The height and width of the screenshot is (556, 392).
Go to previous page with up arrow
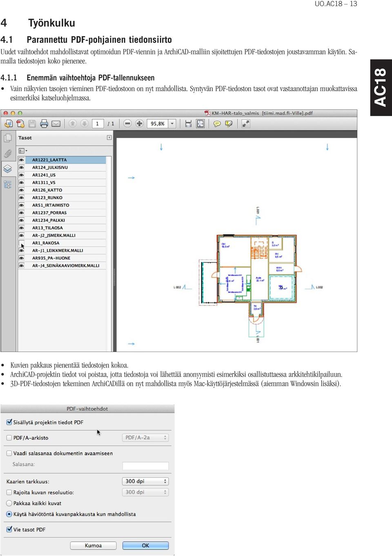73,123
